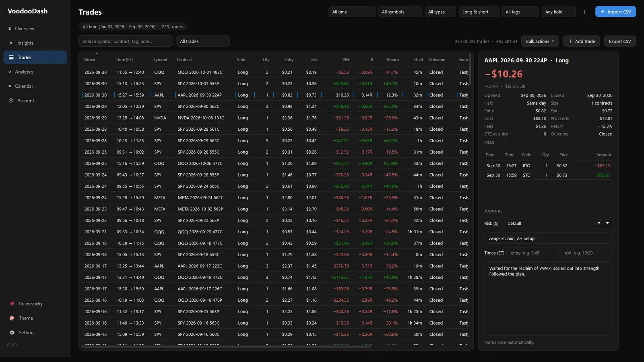The image size is (644, 362).
Task: Open the All types filter dropdown
Action: (x=440, y=12)
